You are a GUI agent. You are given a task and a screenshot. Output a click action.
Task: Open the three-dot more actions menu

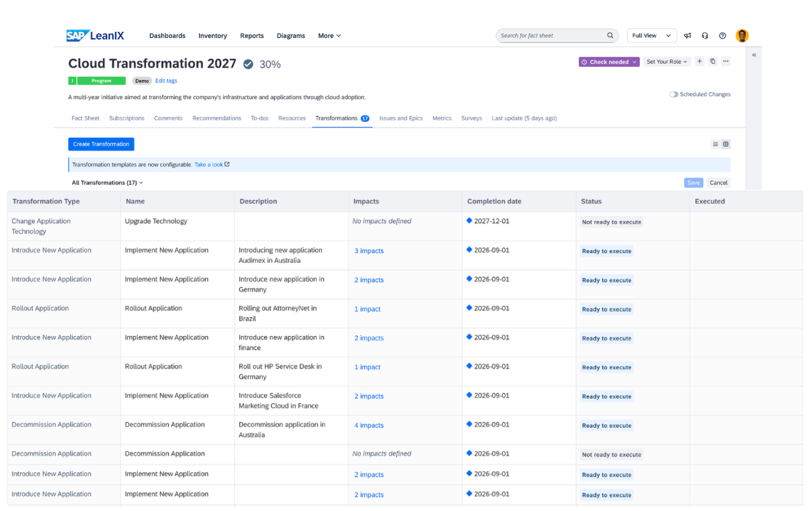[x=726, y=61]
